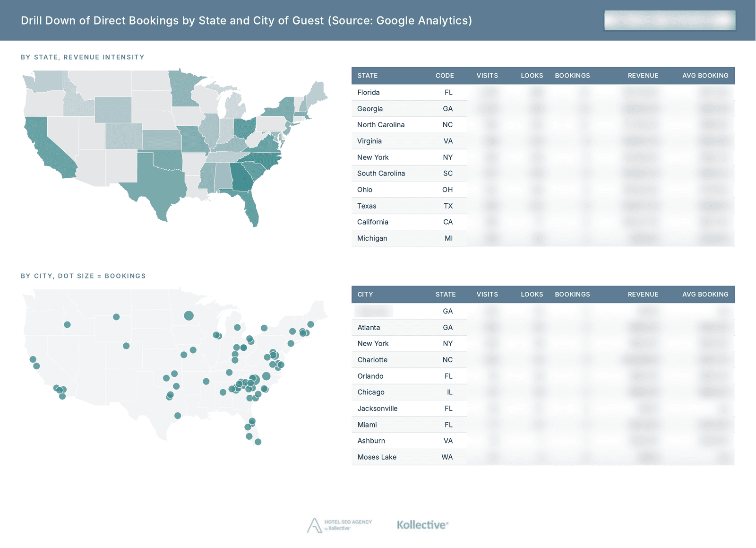
Task: Click the "BY CITY, DOT SIZE = BOOKINGS" heading
Action: [83, 276]
